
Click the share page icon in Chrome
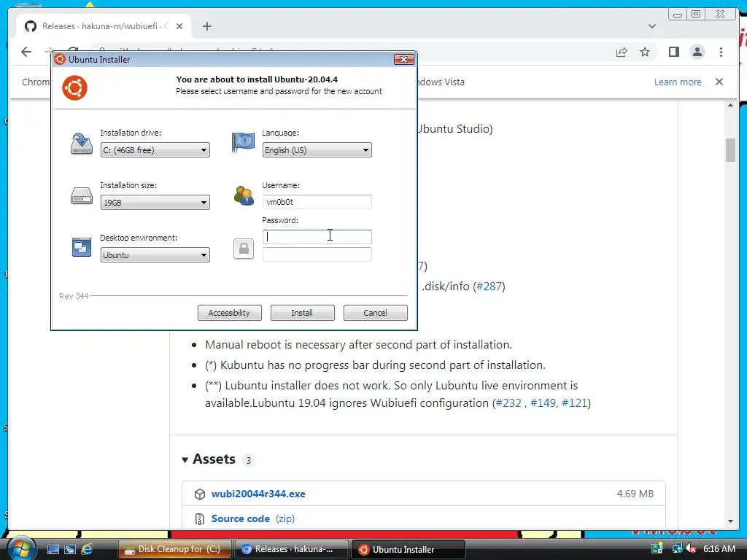point(622,52)
